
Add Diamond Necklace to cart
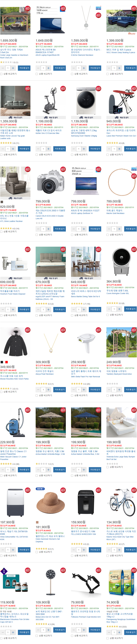tap(95, 68)
